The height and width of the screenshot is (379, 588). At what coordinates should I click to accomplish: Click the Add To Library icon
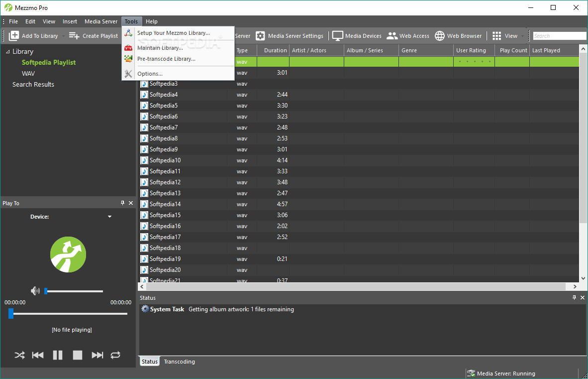coord(14,36)
